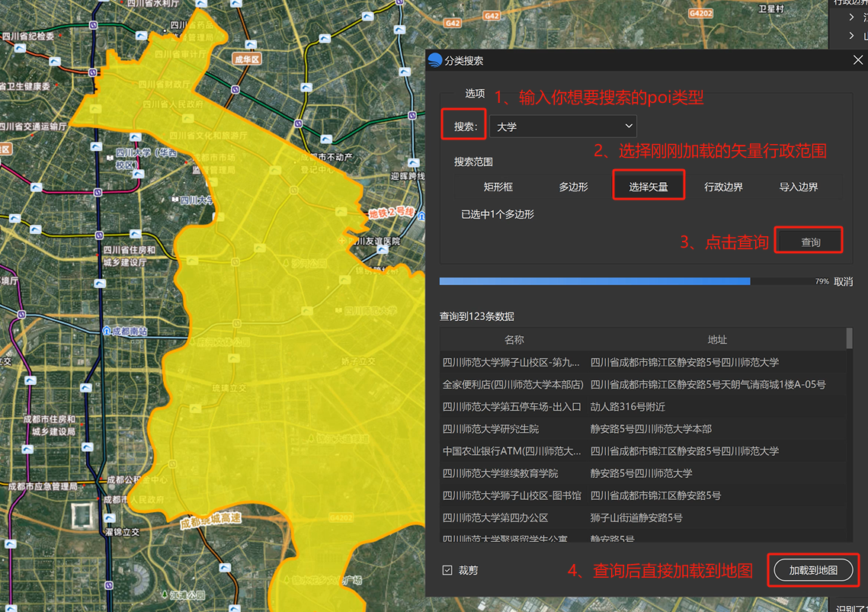Click the 成华区 district label on map
This screenshot has height=612, width=868.
(247, 59)
